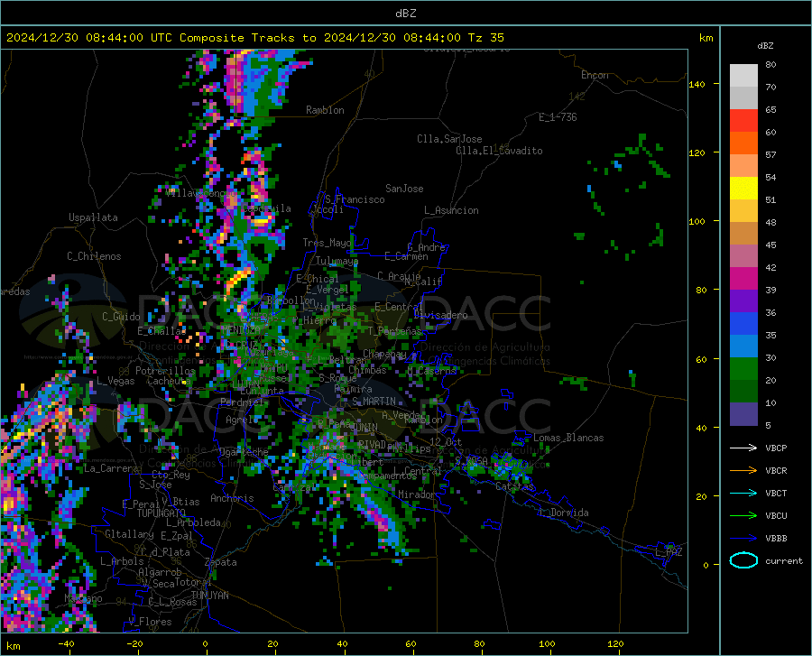Click the 'La_Carrera' map label
Viewport: 812px width, 656px height.
[111, 468]
